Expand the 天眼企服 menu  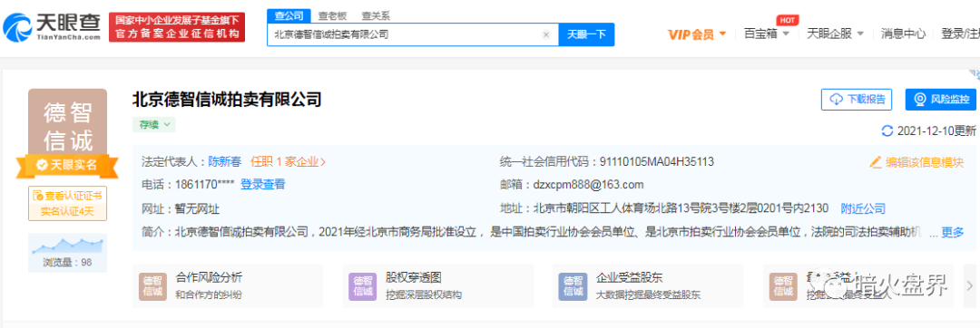[835, 34]
